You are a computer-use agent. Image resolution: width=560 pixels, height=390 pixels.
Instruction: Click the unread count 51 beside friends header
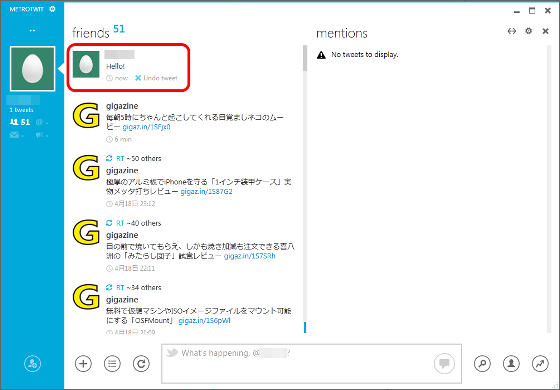pos(119,29)
